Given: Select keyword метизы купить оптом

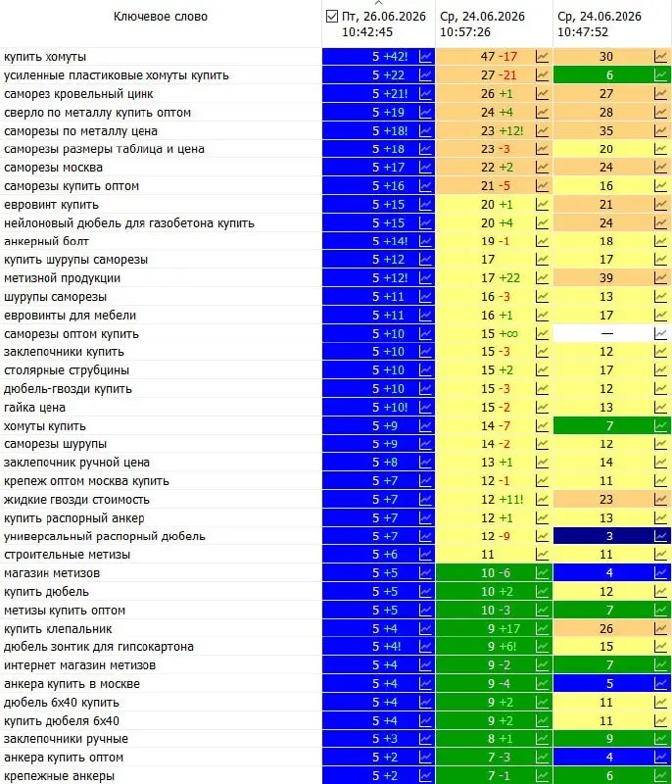Looking at the screenshot, I should 65,610.
